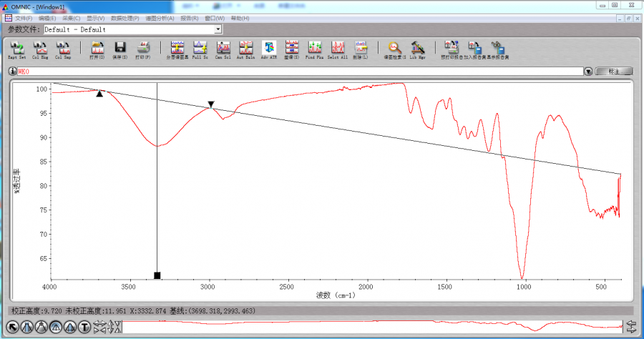Screen dimensions: 644x339
Task: Open the 数据处理(P) menu
Action: [x=125, y=18]
